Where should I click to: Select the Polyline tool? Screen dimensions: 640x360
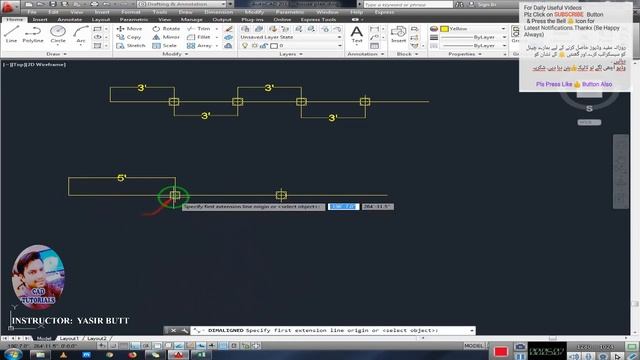tap(33, 34)
